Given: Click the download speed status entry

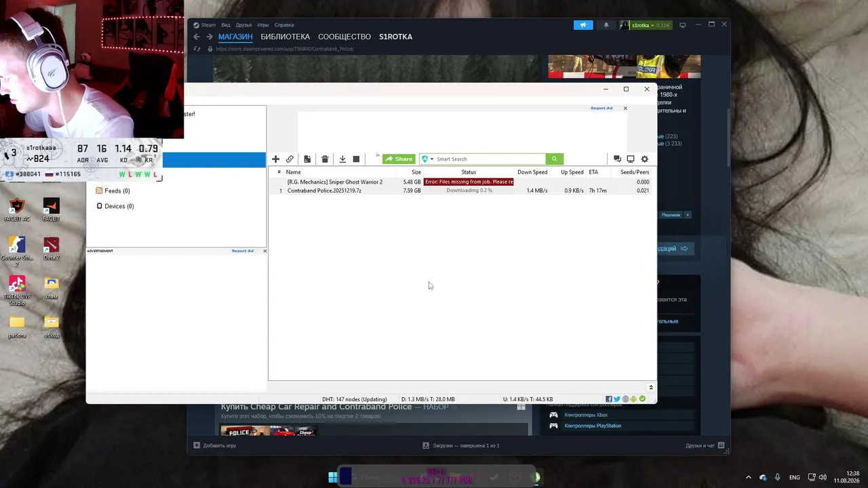Looking at the screenshot, I should coord(428,399).
